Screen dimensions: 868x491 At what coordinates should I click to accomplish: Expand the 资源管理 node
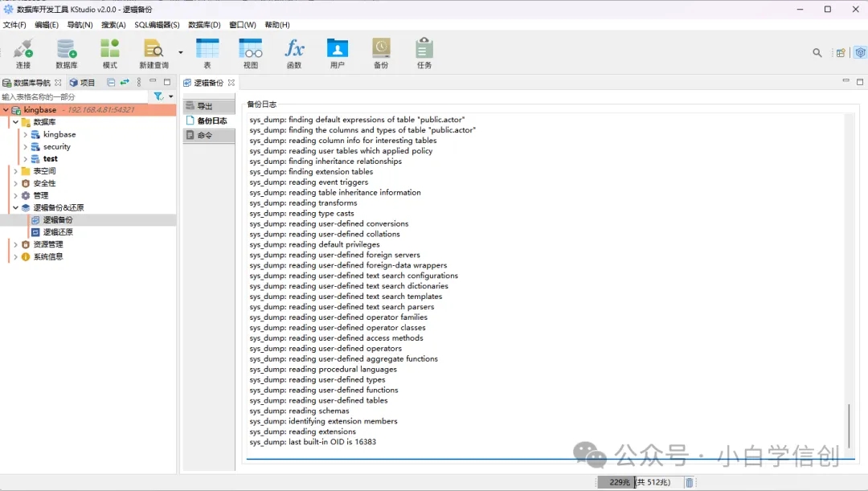tap(15, 244)
